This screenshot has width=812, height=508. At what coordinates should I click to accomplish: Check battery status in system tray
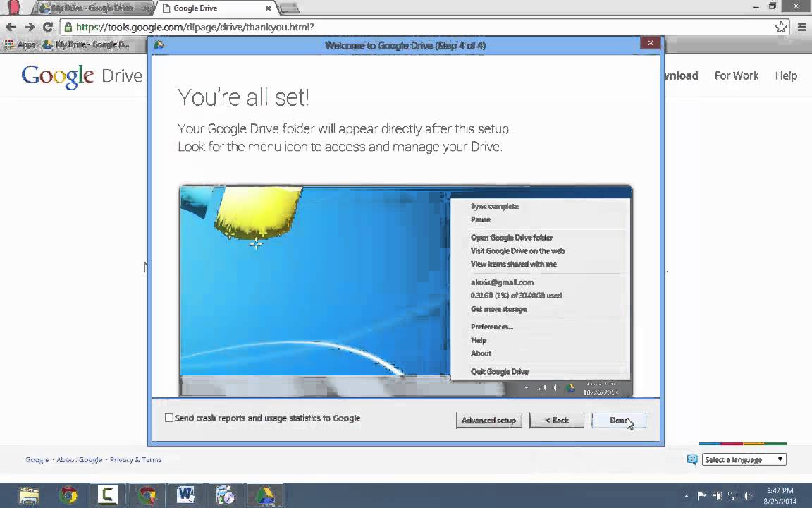(718, 496)
